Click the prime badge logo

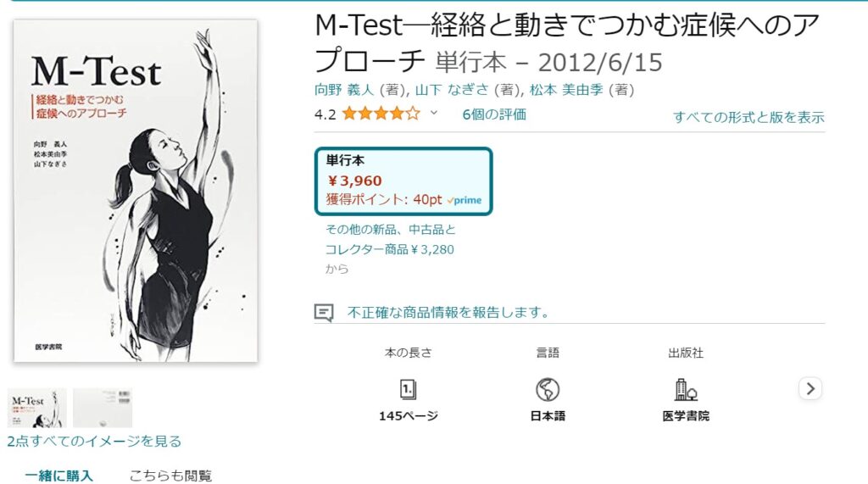click(x=464, y=200)
